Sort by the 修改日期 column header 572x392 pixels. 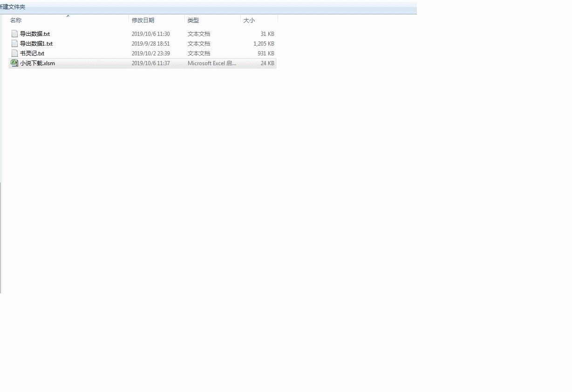coord(143,20)
